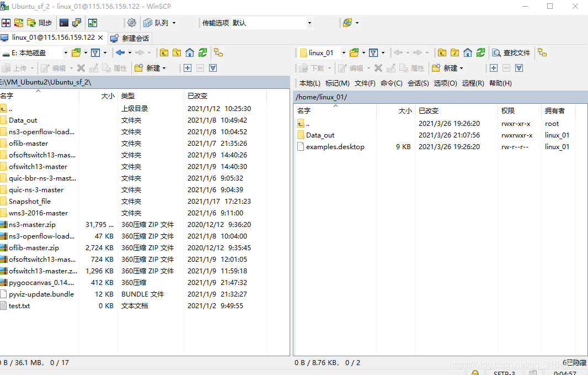Screen dimensions: 588x375
Task: Refresh the local panel
Action: pyautogui.click(x=202, y=53)
